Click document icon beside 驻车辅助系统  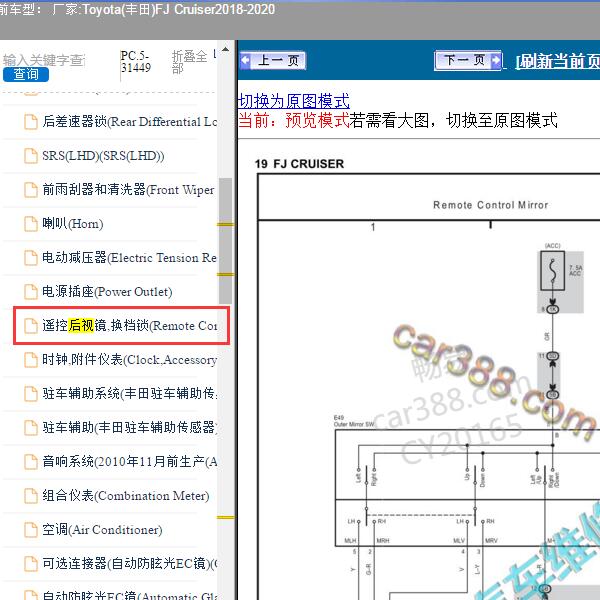31,394
